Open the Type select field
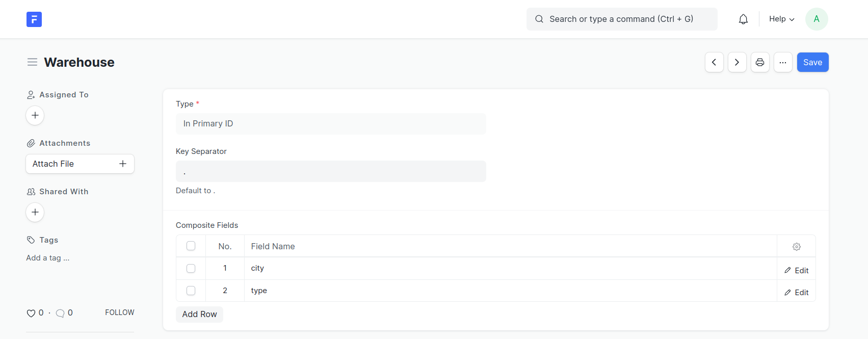The image size is (868, 339). click(331, 124)
